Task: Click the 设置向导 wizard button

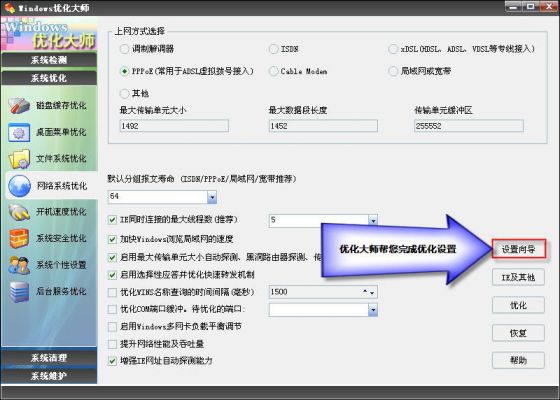Action: pyautogui.click(x=519, y=249)
